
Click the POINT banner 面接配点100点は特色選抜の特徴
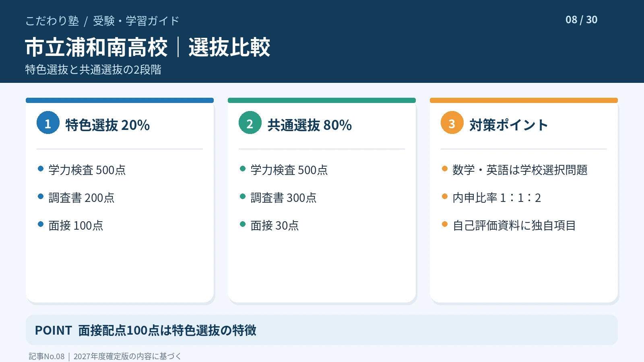pos(322,330)
